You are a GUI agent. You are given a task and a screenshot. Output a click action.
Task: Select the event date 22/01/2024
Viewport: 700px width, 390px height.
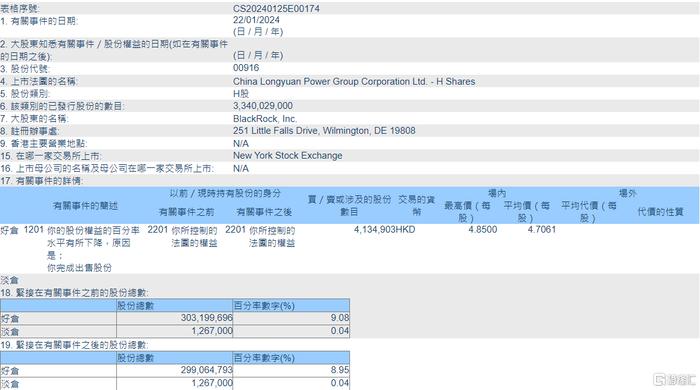pos(256,20)
